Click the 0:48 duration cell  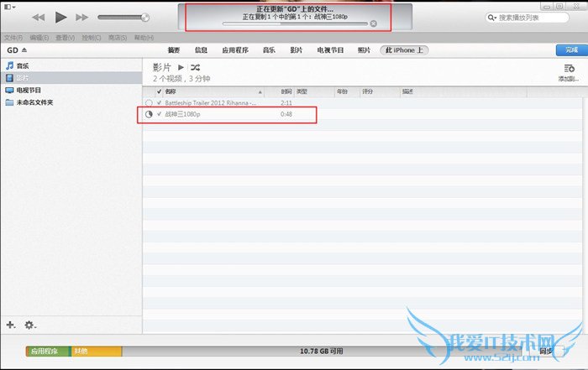[x=286, y=114]
